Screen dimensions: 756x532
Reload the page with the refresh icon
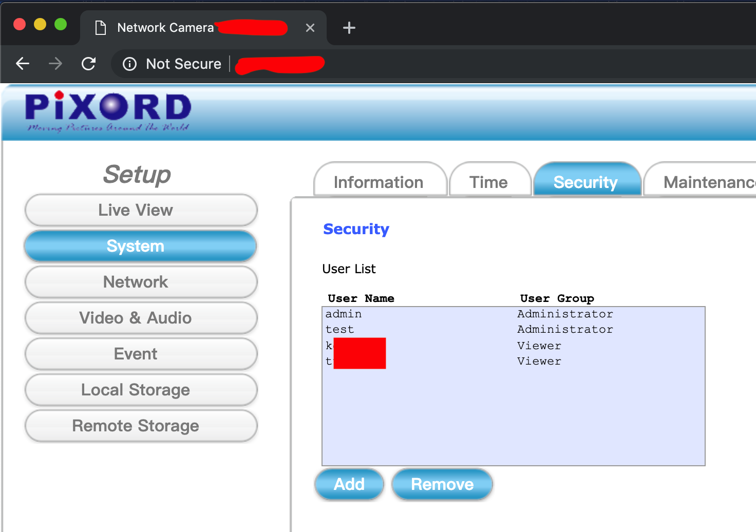(x=89, y=64)
